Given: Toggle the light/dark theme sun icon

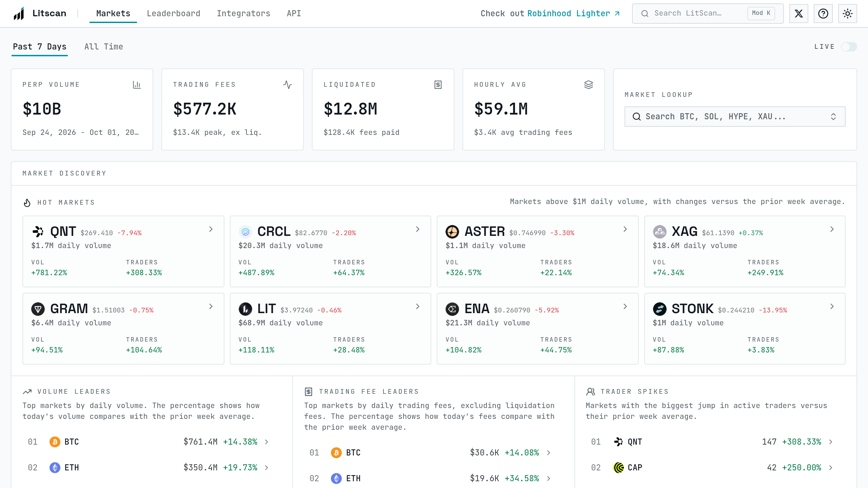Looking at the screenshot, I should click(847, 14).
